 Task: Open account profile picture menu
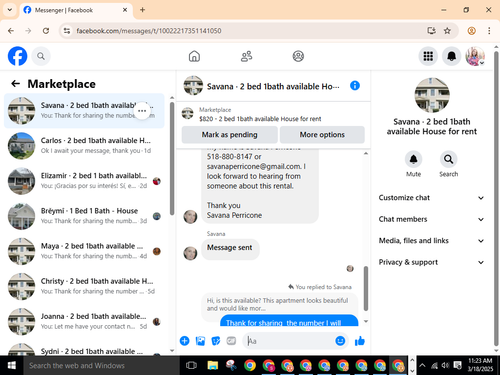coord(475,56)
